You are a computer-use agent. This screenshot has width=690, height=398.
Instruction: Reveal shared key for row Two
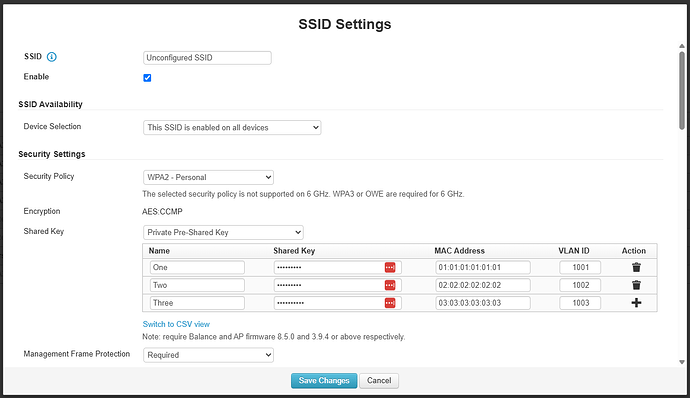(x=390, y=285)
